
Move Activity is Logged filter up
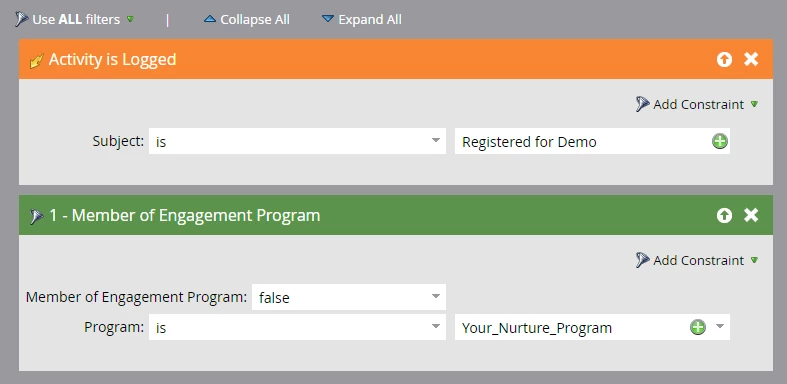pos(724,60)
